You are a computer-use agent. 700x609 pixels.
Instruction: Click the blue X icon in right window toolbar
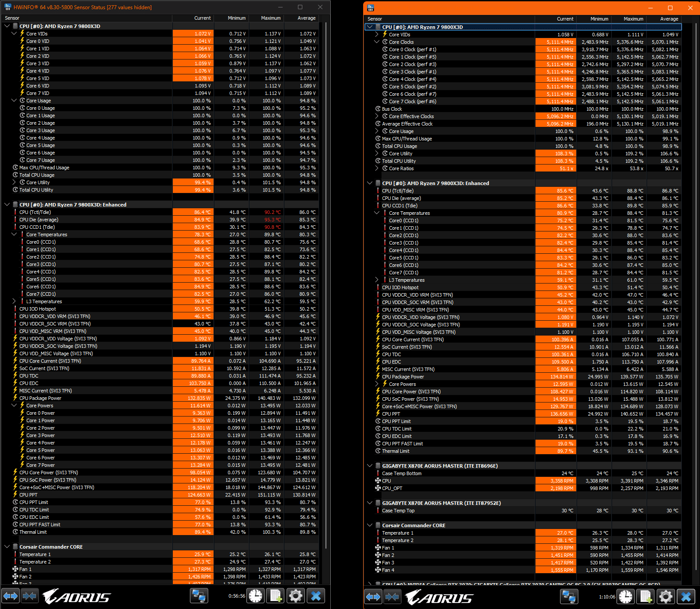(686, 597)
